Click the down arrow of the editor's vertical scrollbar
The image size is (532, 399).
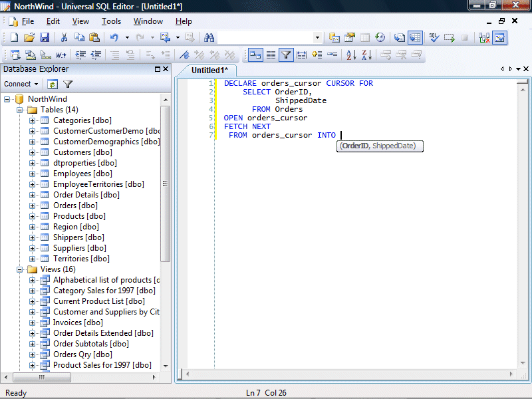tap(523, 363)
